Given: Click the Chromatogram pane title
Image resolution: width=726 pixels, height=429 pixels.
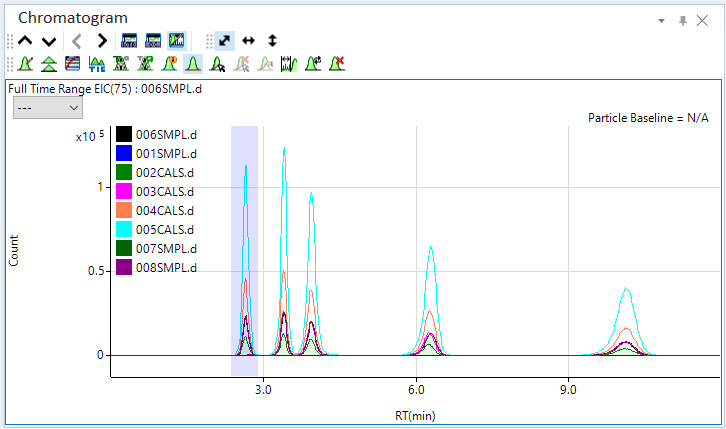Looking at the screenshot, I should 73,18.
